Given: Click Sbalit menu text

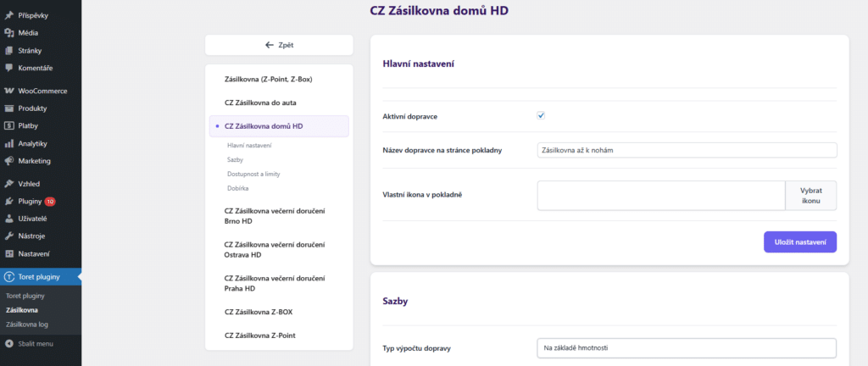Looking at the screenshot, I should tap(36, 344).
